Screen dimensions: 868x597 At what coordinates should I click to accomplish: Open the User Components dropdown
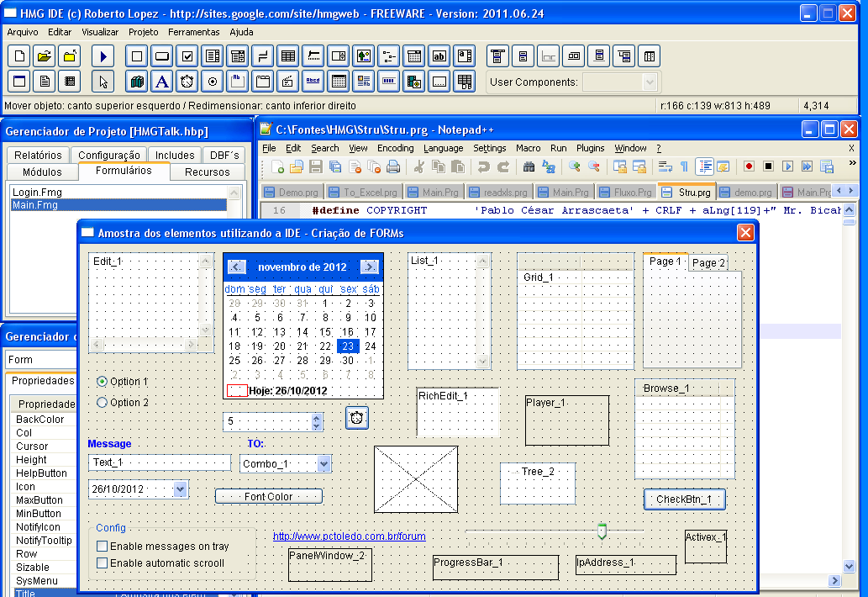pyautogui.click(x=649, y=82)
